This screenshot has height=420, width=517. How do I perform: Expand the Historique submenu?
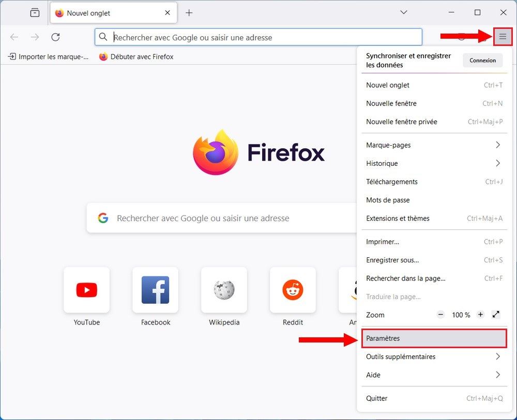(x=434, y=163)
